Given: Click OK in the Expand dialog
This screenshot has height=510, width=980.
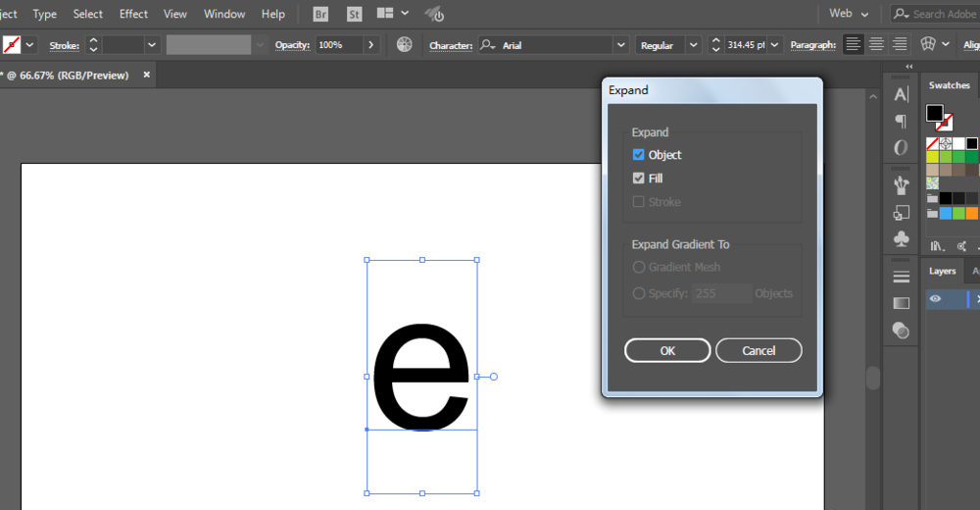Looking at the screenshot, I should tap(667, 350).
